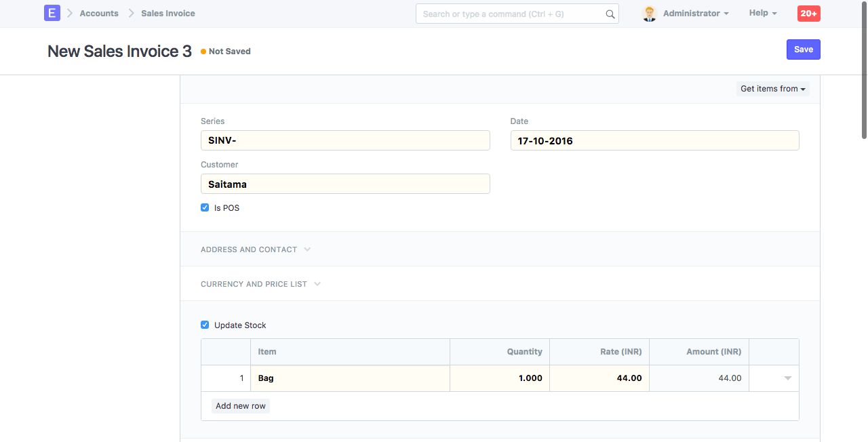
Task: Go to Accounts breadcrumb
Action: pos(99,14)
